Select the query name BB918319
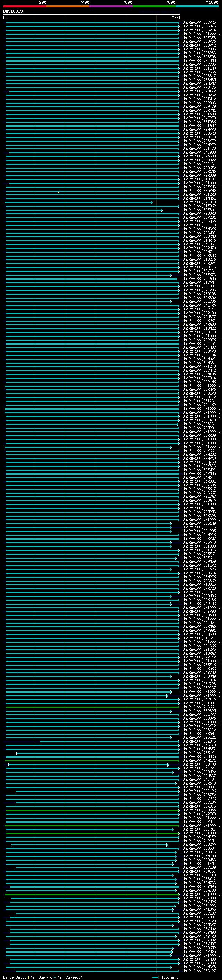Screen dimensions: 222x980 point(13,11)
